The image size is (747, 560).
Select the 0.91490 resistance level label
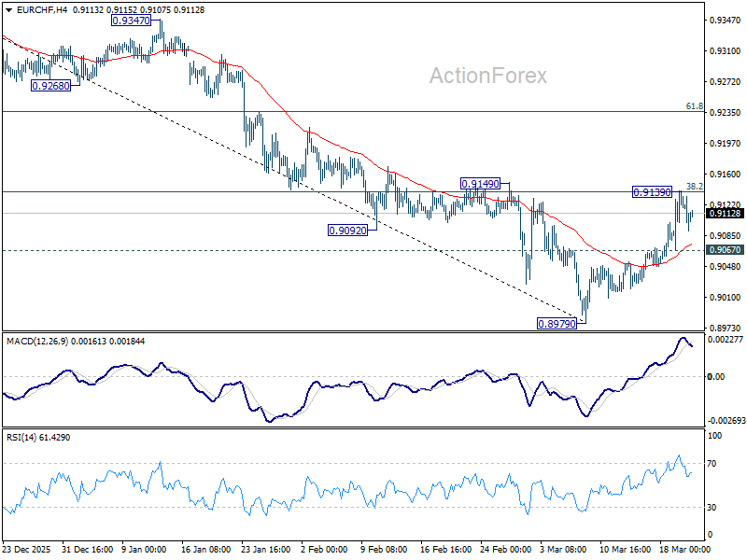[481, 185]
